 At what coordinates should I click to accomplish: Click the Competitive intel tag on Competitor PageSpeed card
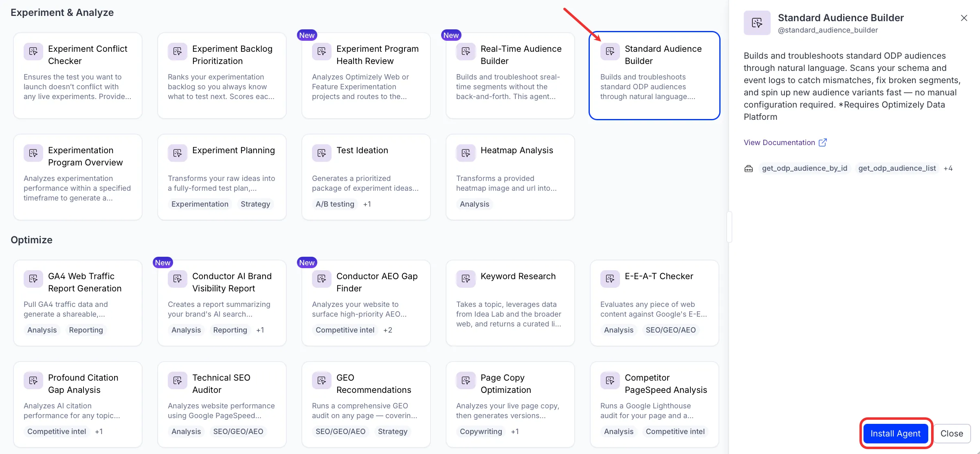tap(675, 432)
